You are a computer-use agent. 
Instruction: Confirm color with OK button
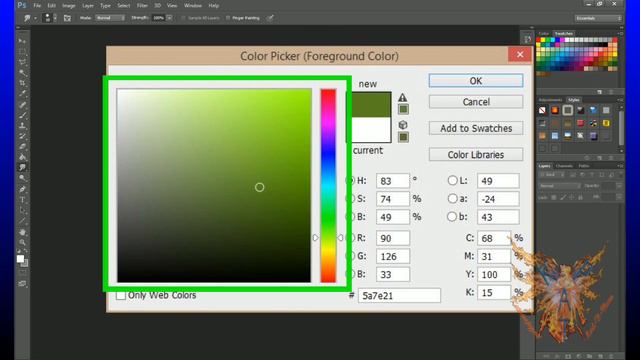(x=476, y=81)
